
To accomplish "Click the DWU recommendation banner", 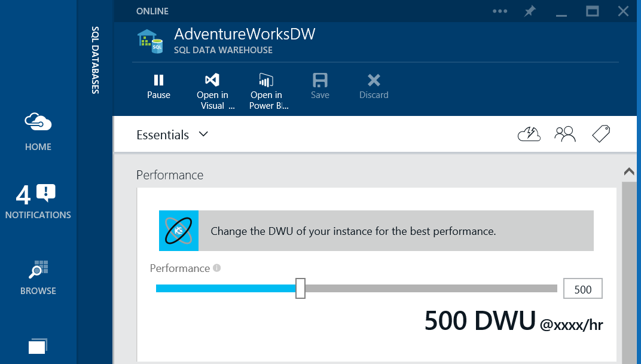I will [x=376, y=231].
